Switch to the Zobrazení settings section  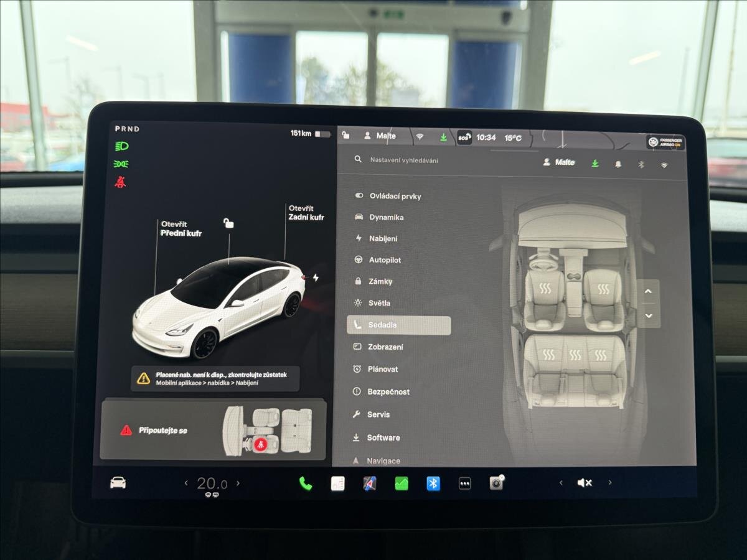click(x=385, y=347)
